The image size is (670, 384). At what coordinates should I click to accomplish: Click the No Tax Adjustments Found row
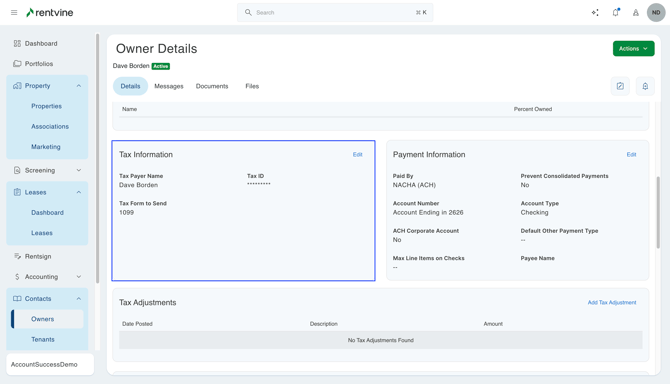pos(381,340)
